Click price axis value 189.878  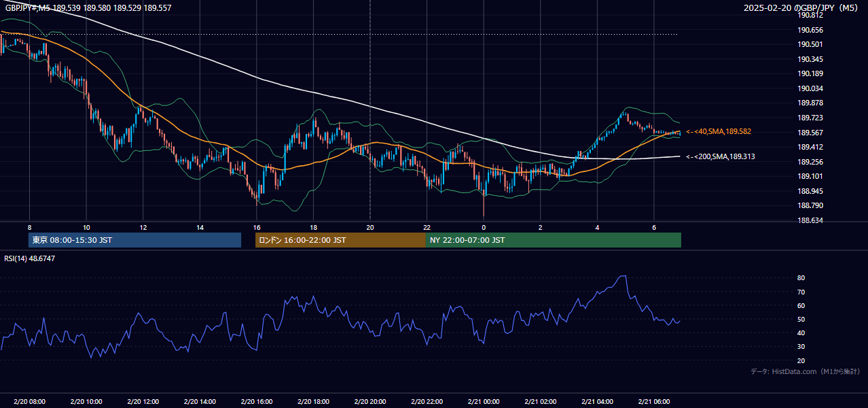tap(810, 103)
